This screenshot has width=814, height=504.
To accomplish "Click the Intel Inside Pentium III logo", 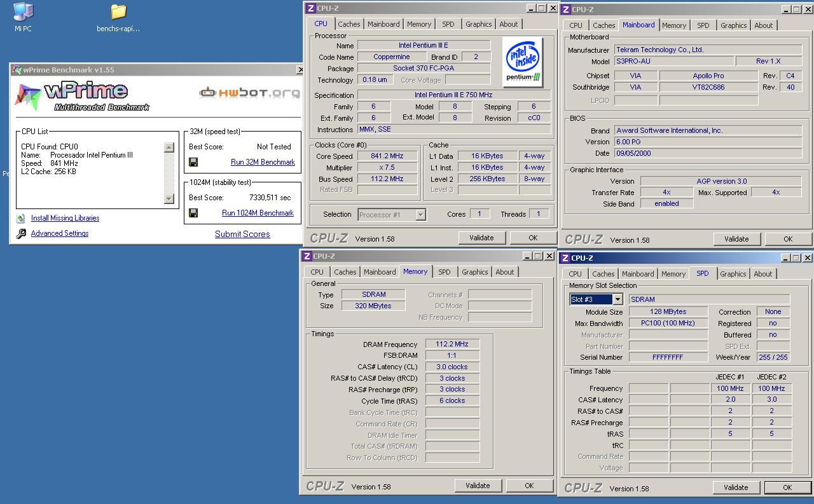I will point(523,62).
